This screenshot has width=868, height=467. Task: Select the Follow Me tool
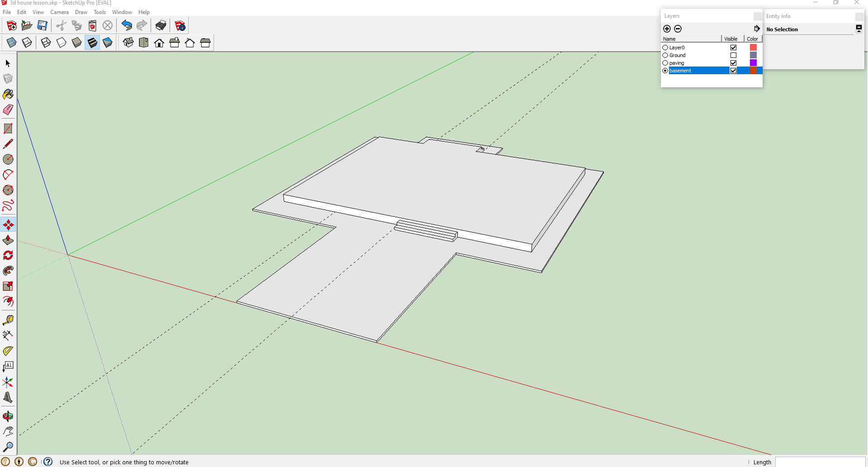pyautogui.click(x=8, y=271)
